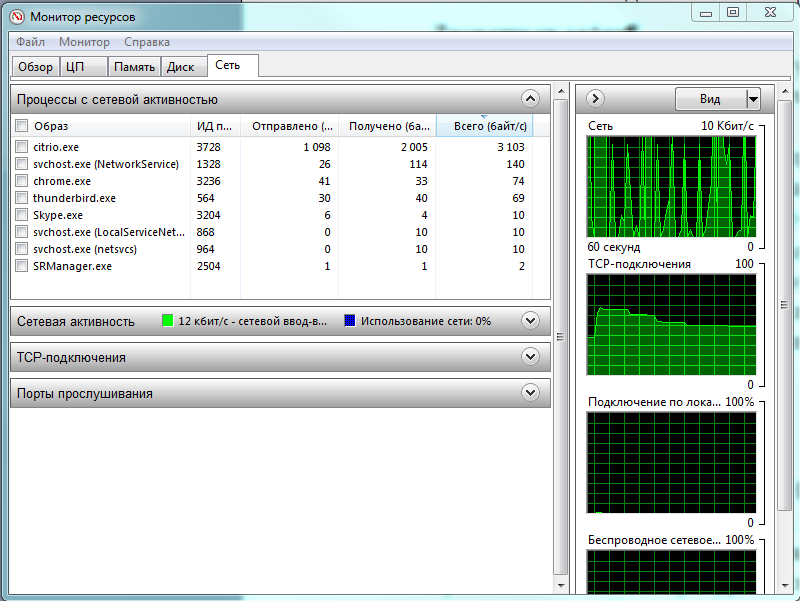Maximize the Монитор ресурсов window

(733, 13)
